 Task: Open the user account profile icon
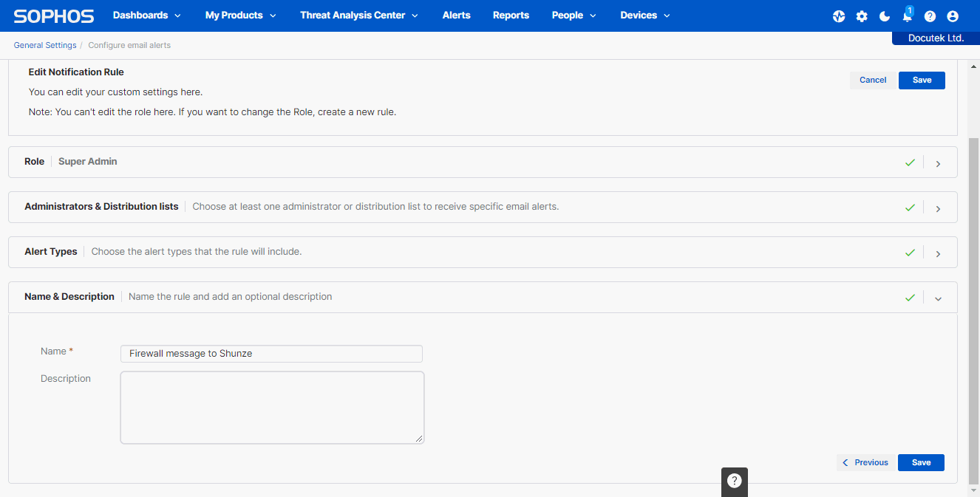click(x=952, y=16)
